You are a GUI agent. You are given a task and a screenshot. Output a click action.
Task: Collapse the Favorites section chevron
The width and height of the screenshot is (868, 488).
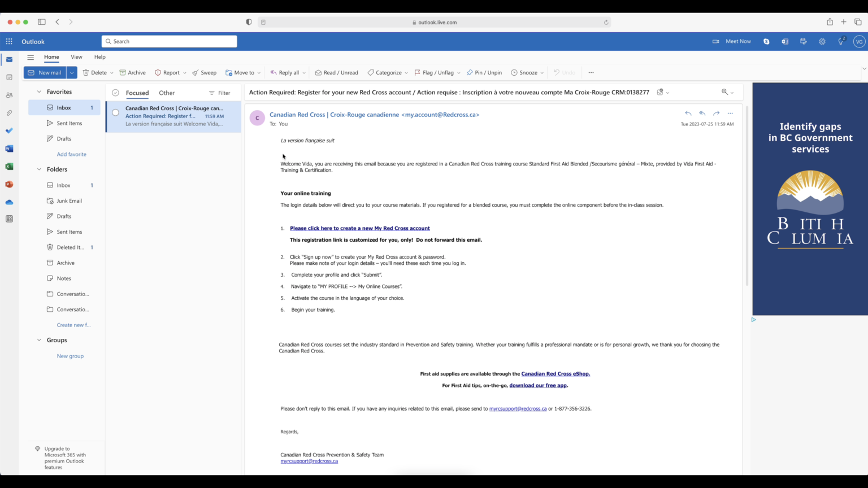pos(39,91)
